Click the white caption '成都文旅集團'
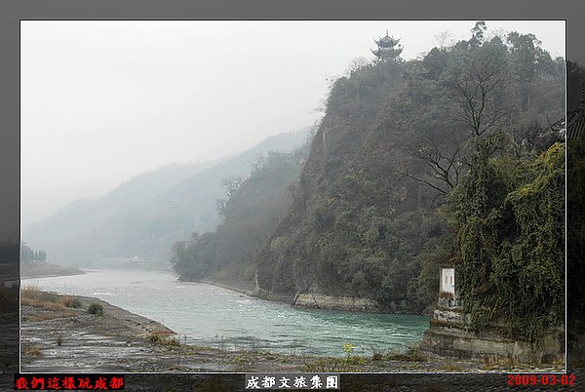 tap(292, 382)
